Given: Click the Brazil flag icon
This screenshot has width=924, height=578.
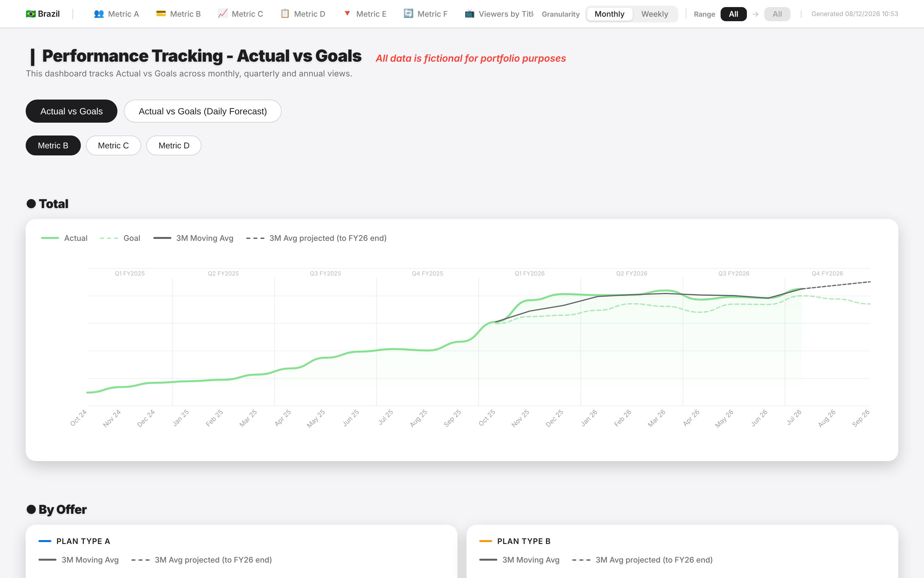Looking at the screenshot, I should tap(30, 14).
